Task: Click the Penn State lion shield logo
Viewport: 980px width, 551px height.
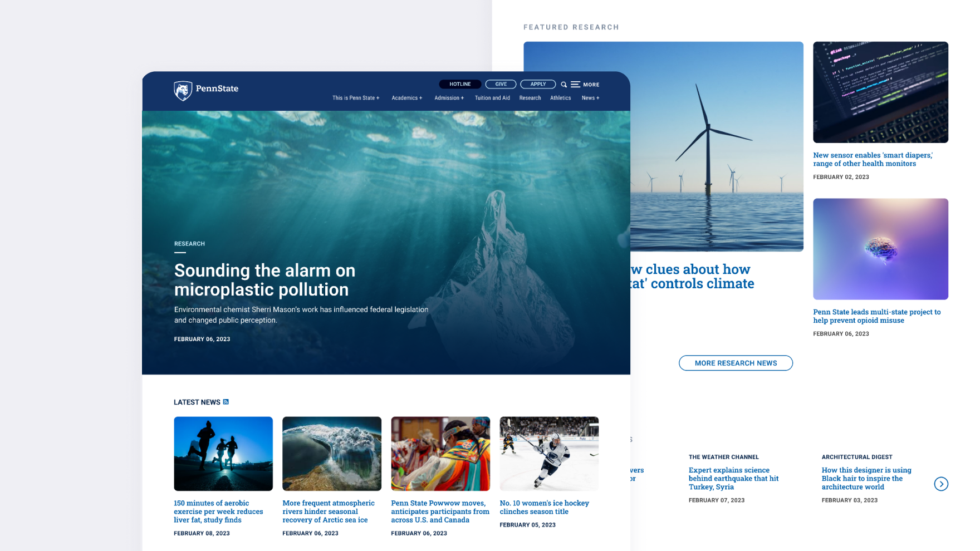Action: tap(183, 90)
